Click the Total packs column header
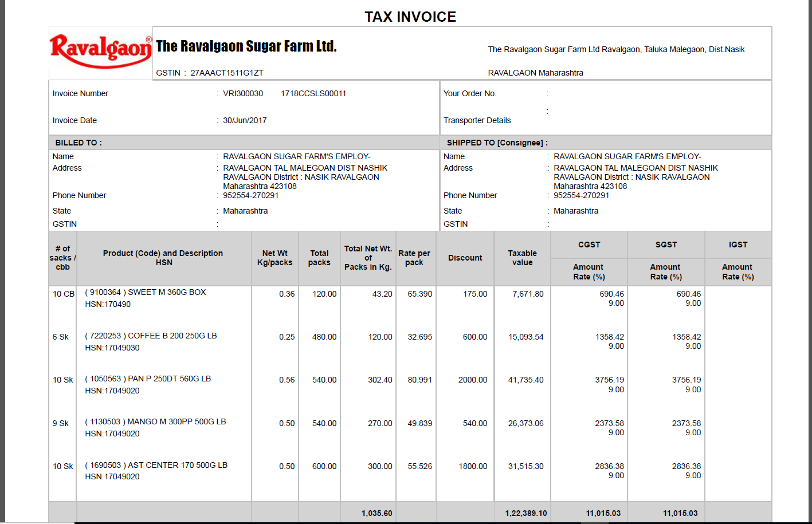 pyautogui.click(x=319, y=258)
